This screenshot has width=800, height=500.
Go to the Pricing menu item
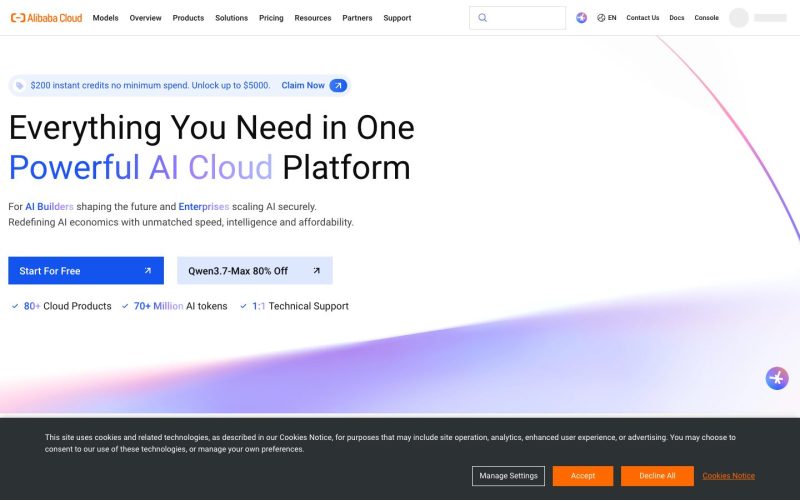point(271,18)
